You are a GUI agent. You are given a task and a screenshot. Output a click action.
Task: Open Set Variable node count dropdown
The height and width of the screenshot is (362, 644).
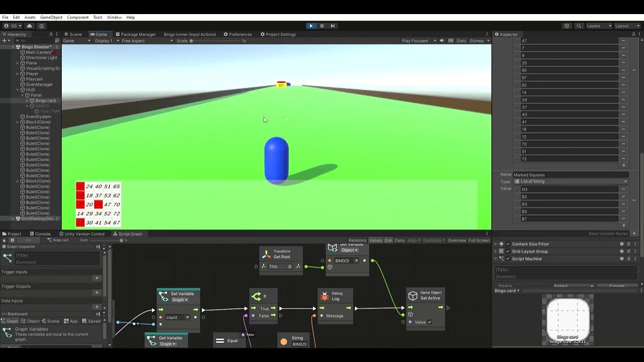coord(178,317)
